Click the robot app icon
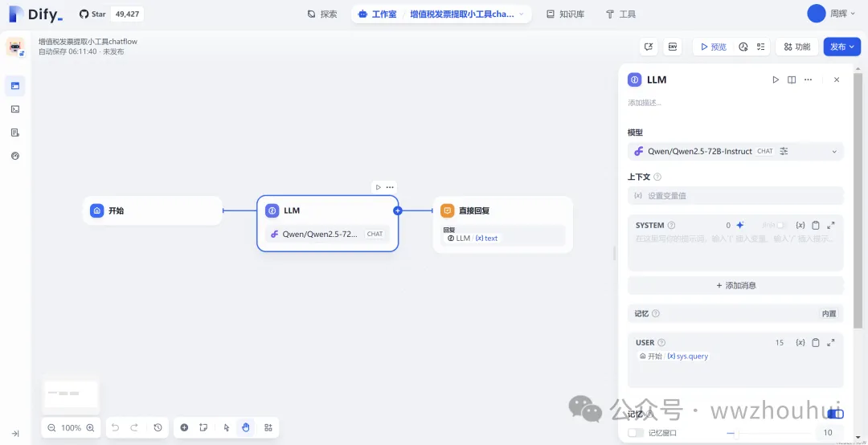 (x=15, y=47)
